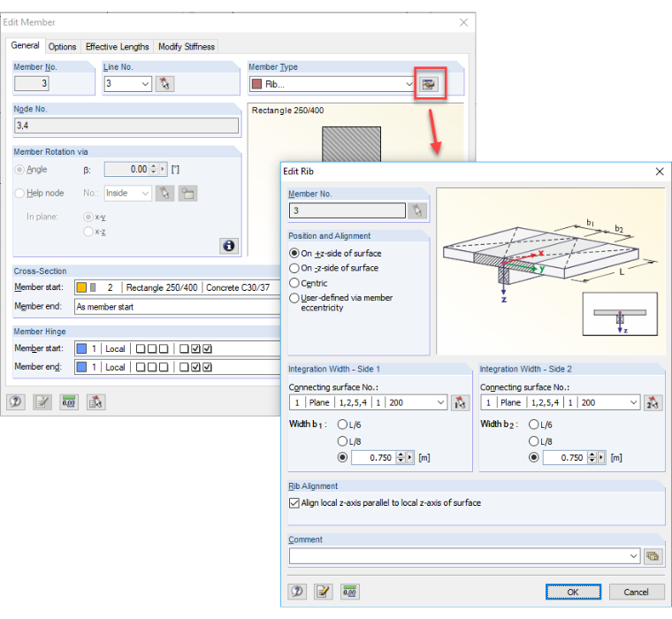Click orange cross-section color swatch at Member start
The height and width of the screenshot is (619, 672).
(x=81, y=287)
